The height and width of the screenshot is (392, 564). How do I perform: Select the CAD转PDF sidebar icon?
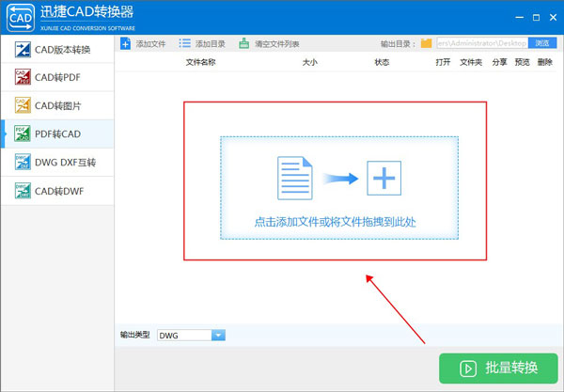(23, 77)
